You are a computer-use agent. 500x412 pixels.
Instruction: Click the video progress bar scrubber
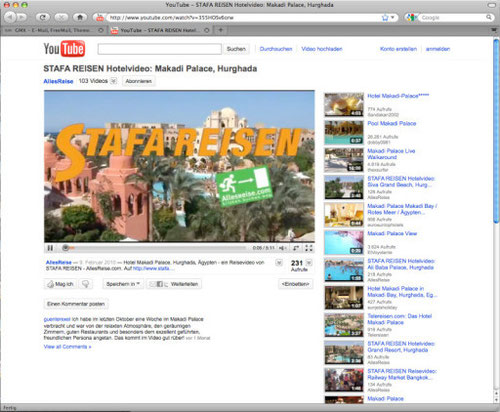click(66, 248)
